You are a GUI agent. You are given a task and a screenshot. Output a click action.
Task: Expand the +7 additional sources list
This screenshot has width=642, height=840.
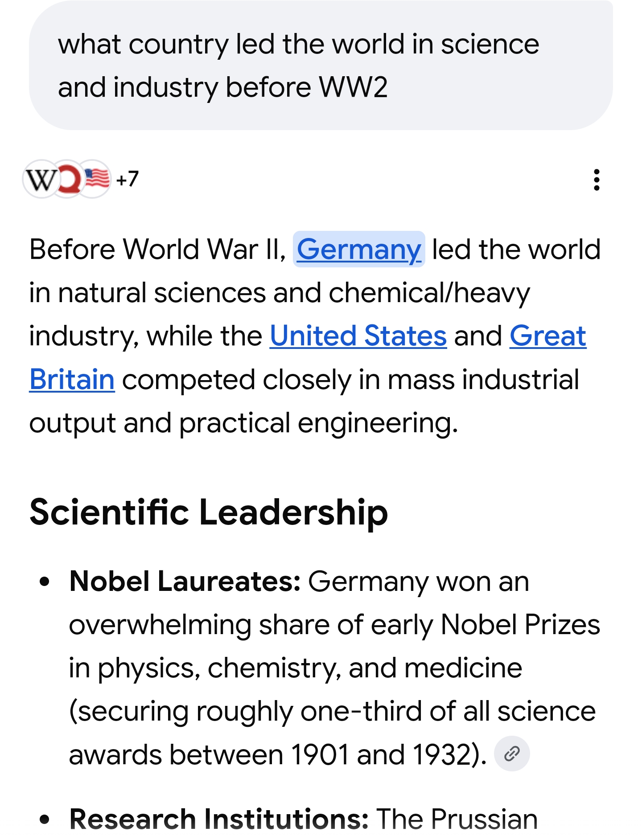pos(127,179)
